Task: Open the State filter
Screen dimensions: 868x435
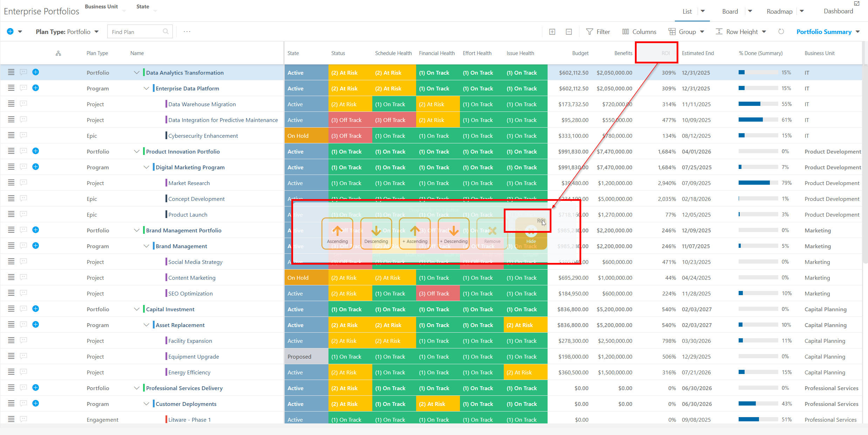Action: pyautogui.click(x=147, y=8)
